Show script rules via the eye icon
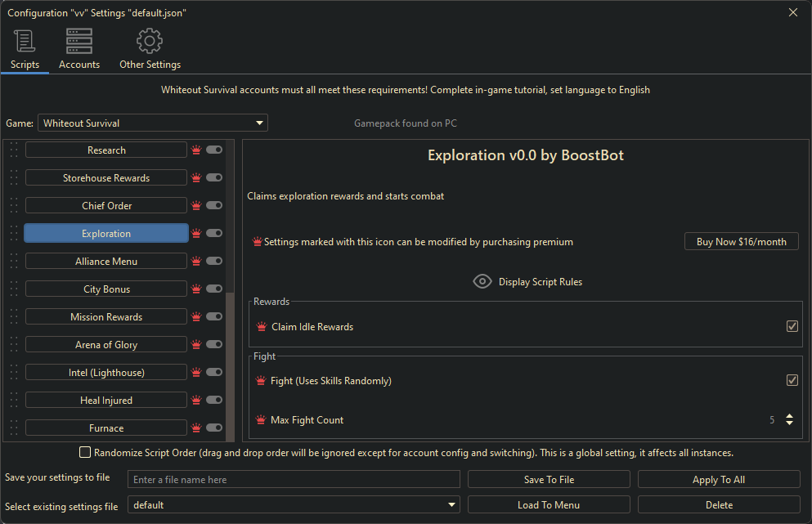The height and width of the screenshot is (524, 812). (482, 282)
